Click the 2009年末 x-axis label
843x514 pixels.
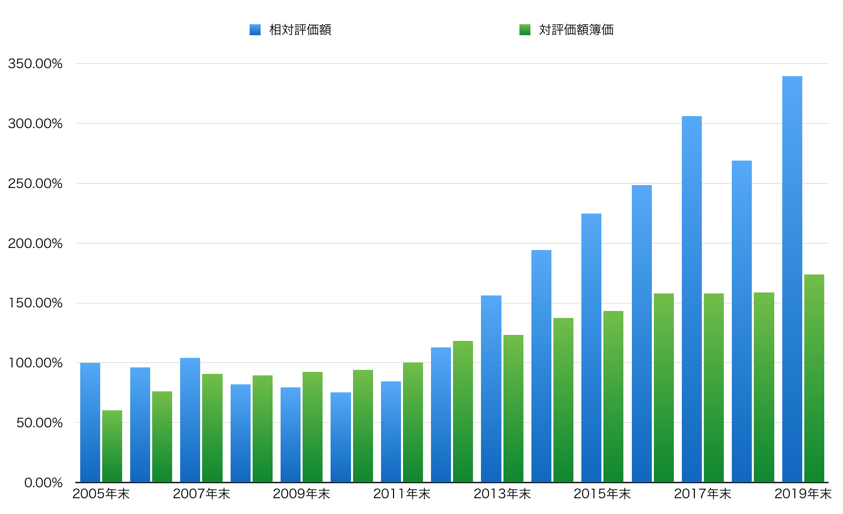(x=301, y=494)
